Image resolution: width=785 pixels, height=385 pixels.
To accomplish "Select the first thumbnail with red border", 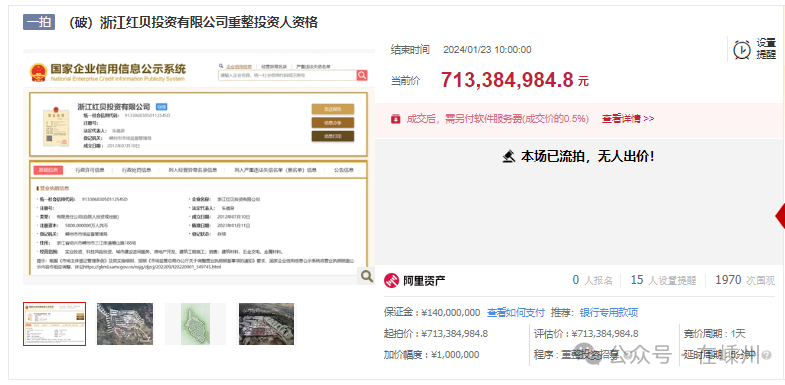I will coord(55,324).
